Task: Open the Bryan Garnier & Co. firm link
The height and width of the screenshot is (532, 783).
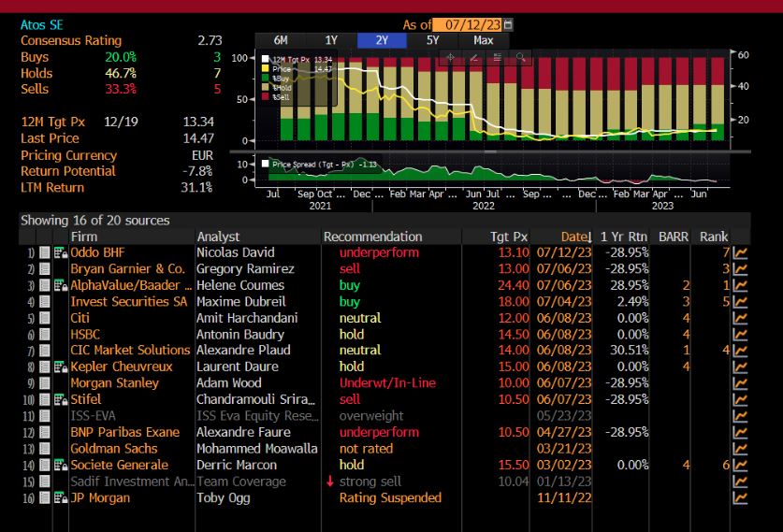Action: tap(127, 269)
